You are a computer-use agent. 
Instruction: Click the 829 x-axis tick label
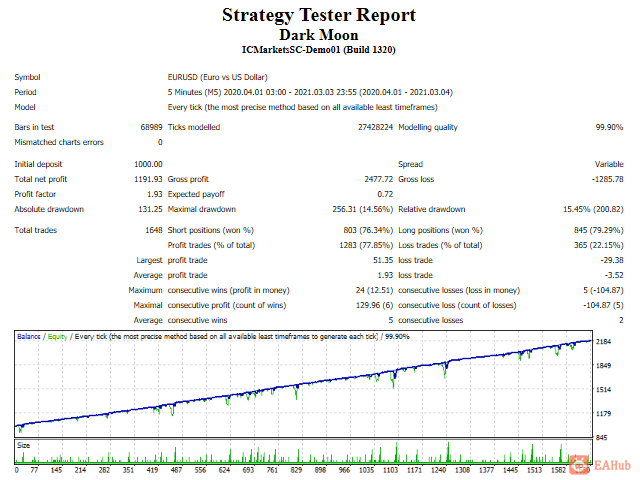tap(296, 470)
